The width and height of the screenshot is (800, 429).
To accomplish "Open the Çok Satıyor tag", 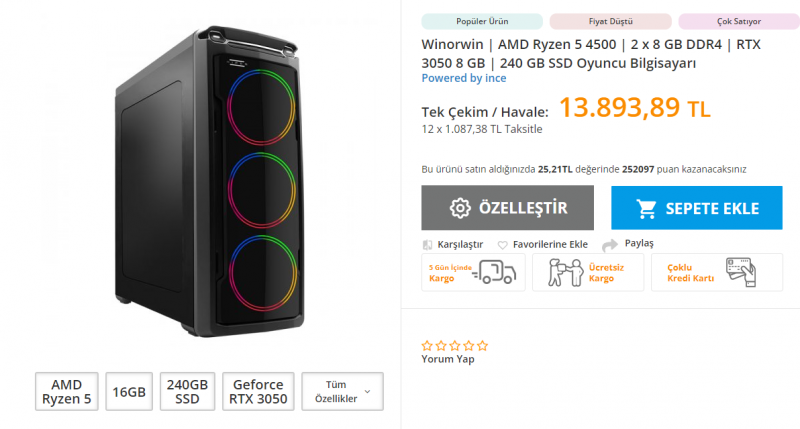I will 739,21.
